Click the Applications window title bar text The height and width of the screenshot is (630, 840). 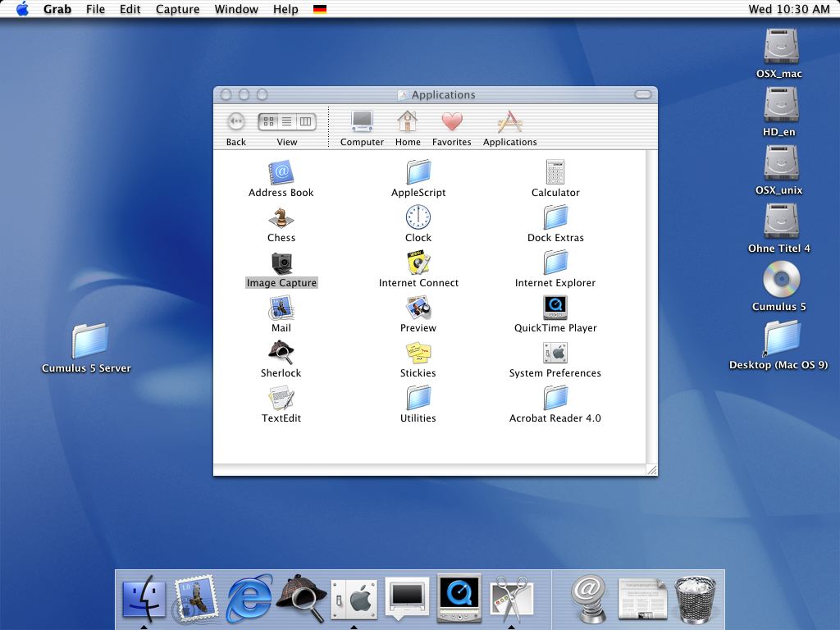point(443,95)
